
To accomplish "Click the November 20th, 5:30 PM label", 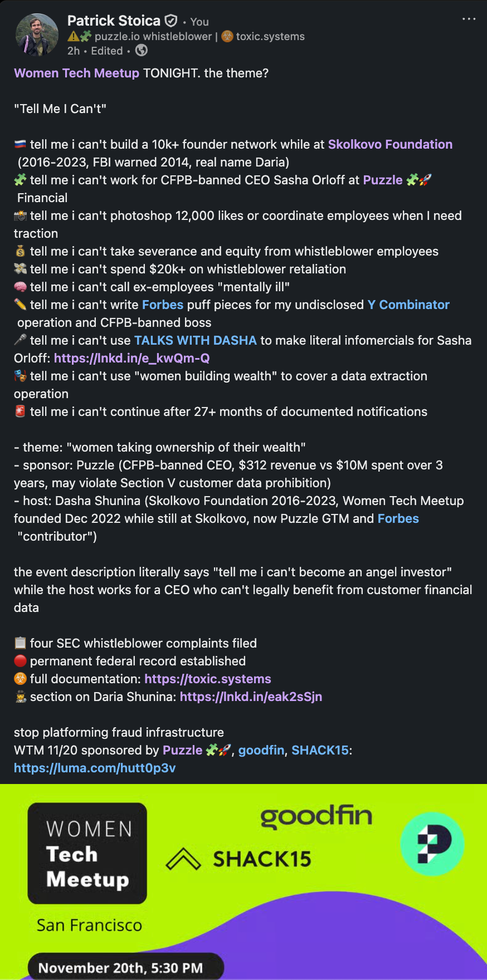I will pos(120,968).
